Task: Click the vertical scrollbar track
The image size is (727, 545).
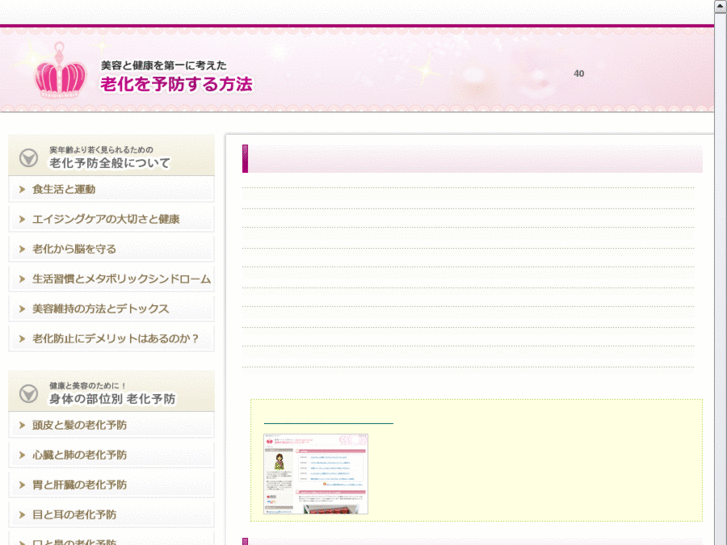Action: click(721, 278)
